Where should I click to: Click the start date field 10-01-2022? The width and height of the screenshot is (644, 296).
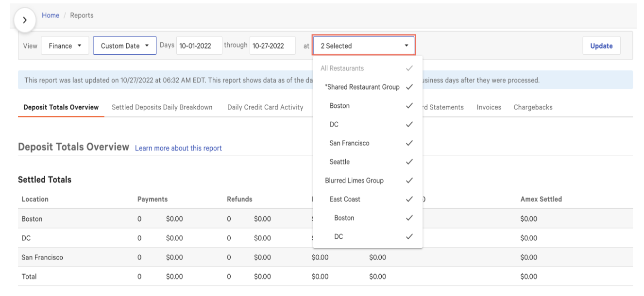point(199,46)
